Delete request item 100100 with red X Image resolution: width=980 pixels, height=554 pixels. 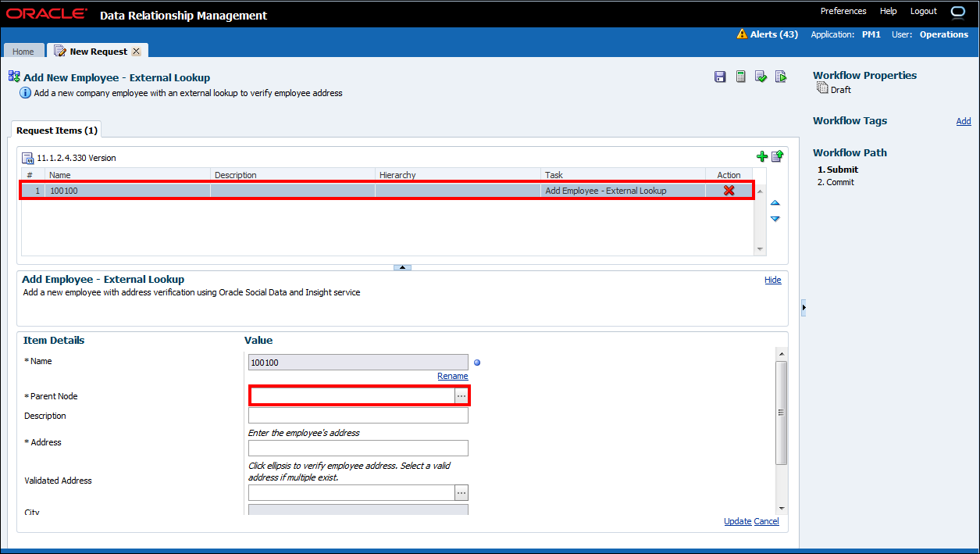point(729,191)
